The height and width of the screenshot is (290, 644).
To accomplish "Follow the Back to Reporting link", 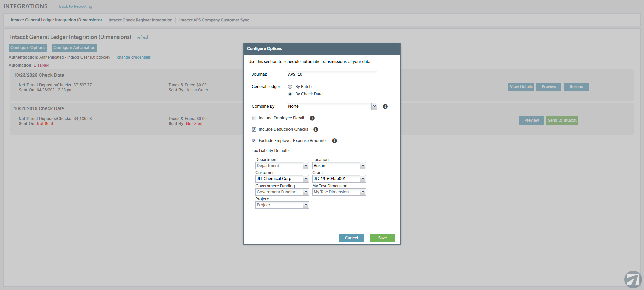I will tap(75, 6).
